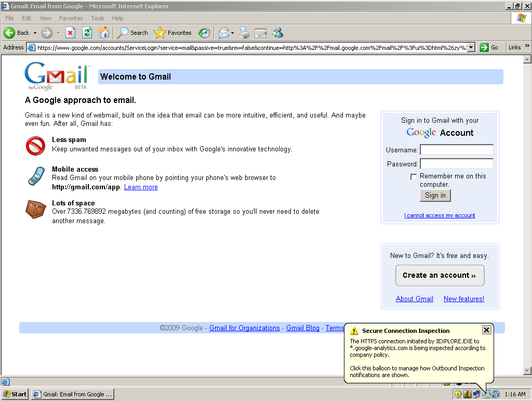Click the warning icon in the balloon

354,331
